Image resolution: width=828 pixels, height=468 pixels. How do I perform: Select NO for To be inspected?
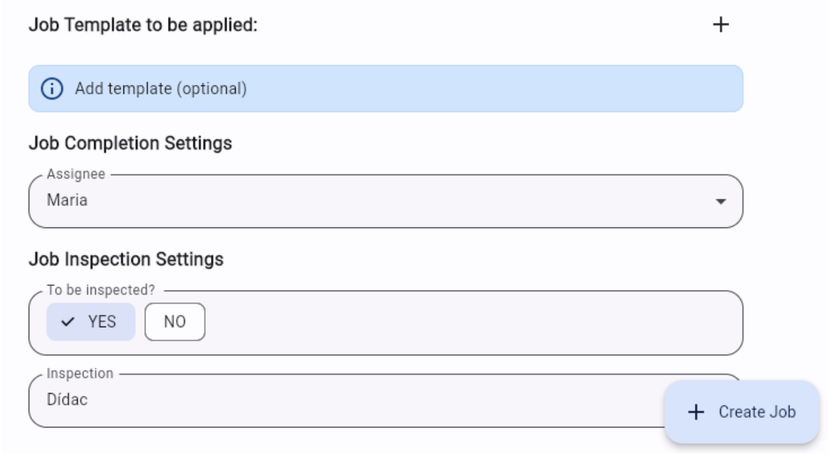tap(175, 322)
